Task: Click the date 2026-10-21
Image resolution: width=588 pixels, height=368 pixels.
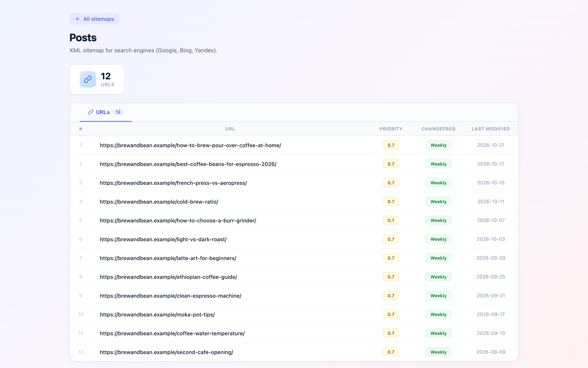Action: point(491,145)
